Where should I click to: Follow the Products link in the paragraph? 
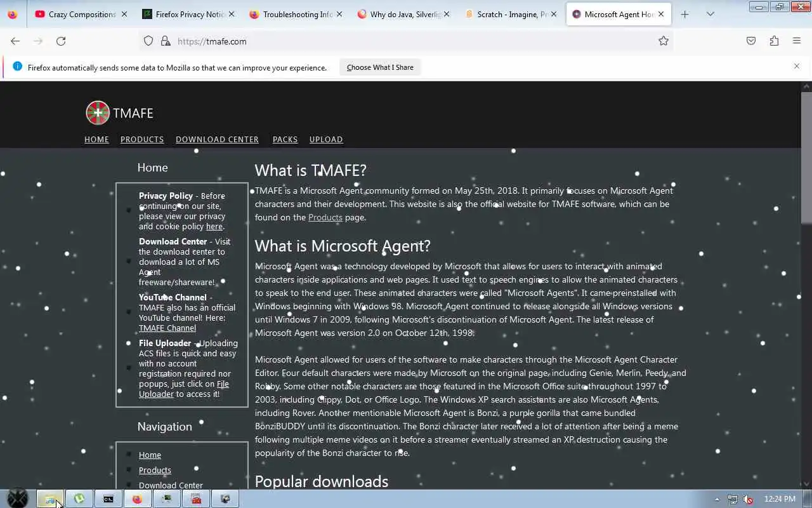coord(325,217)
